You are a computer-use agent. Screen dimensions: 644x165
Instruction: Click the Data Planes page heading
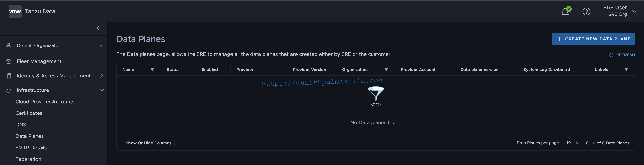point(141,39)
